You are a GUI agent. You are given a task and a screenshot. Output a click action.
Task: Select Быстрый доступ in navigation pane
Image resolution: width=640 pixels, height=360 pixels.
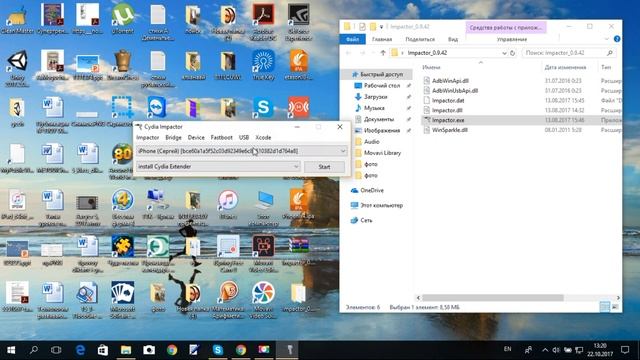click(x=381, y=74)
